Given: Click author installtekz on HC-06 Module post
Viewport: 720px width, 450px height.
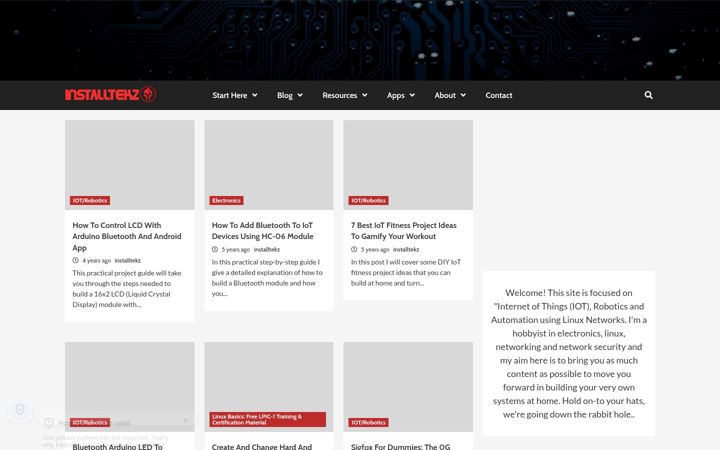Looking at the screenshot, I should point(267,249).
